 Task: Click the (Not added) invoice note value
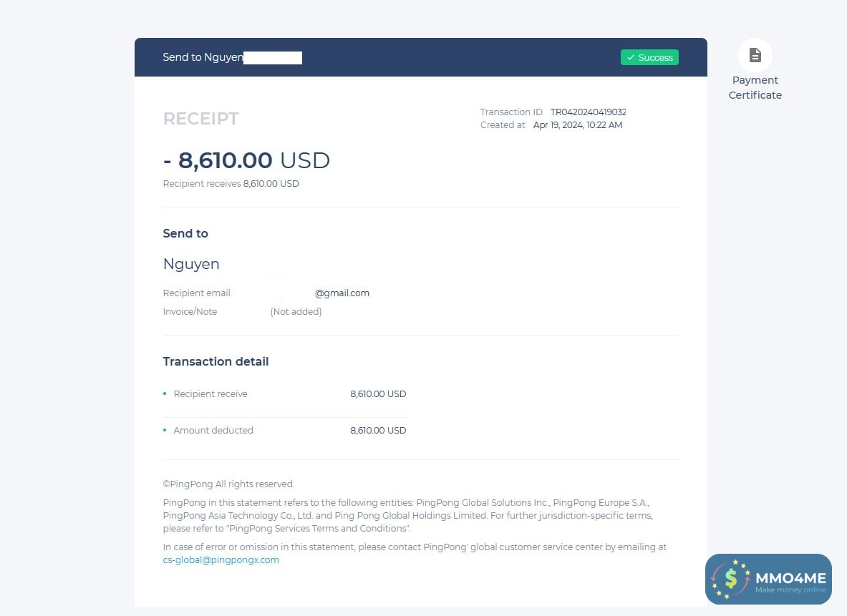tap(296, 311)
